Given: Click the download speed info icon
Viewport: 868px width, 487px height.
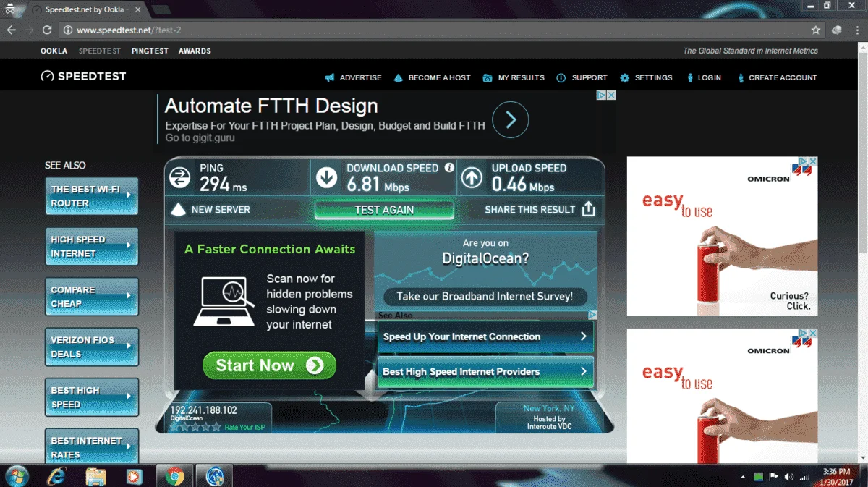Looking at the screenshot, I should (x=449, y=167).
